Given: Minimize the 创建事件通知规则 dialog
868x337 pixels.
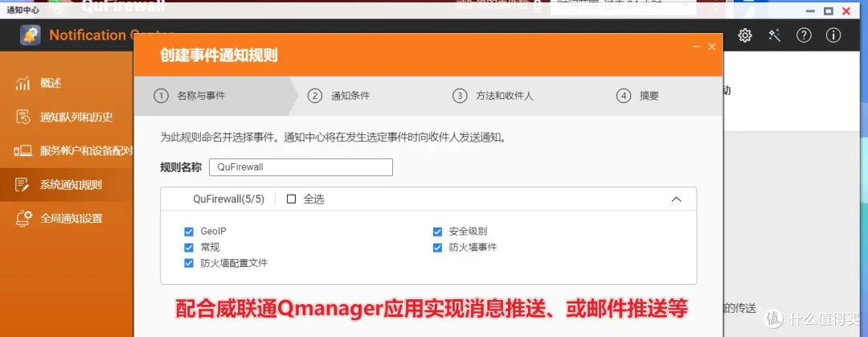Looking at the screenshot, I should pyautogui.click(x=697, y=47).
